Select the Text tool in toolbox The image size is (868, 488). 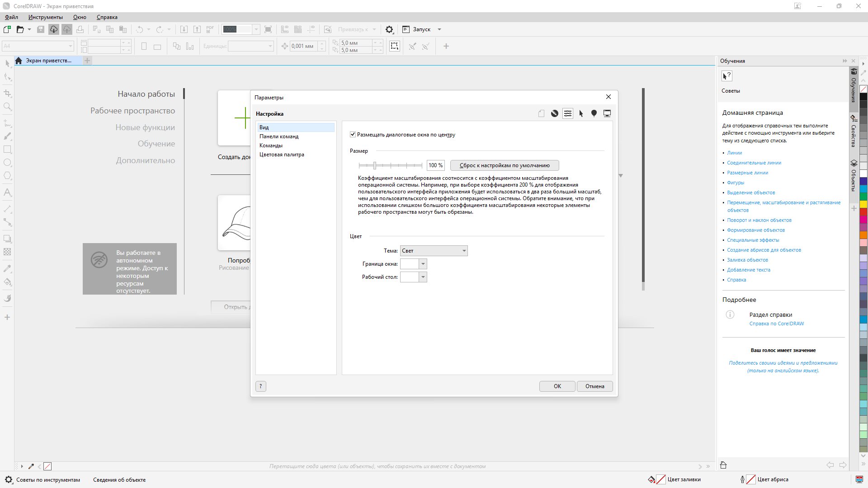[x=7, y=192]
